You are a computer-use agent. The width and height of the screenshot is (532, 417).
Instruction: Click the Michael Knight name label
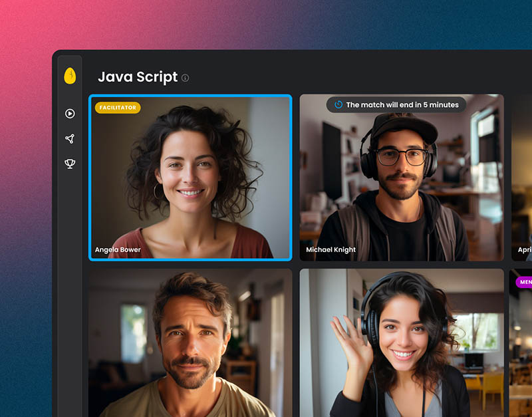pyautogui.click(x=331, y=249)
